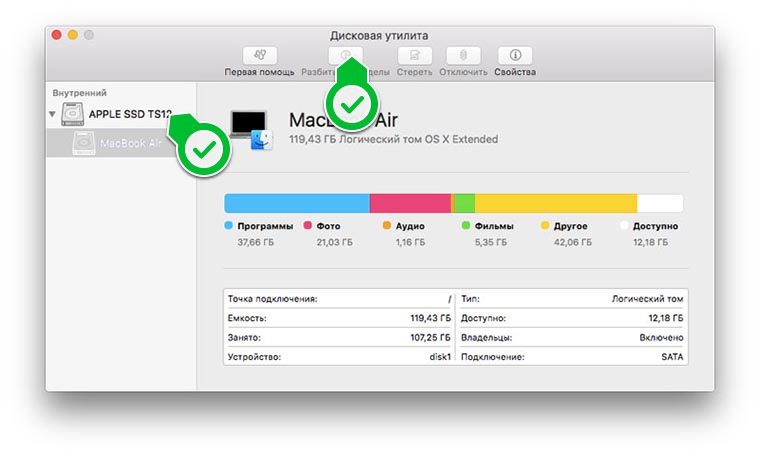Click the Подключение row label

[x=492, y=357]
